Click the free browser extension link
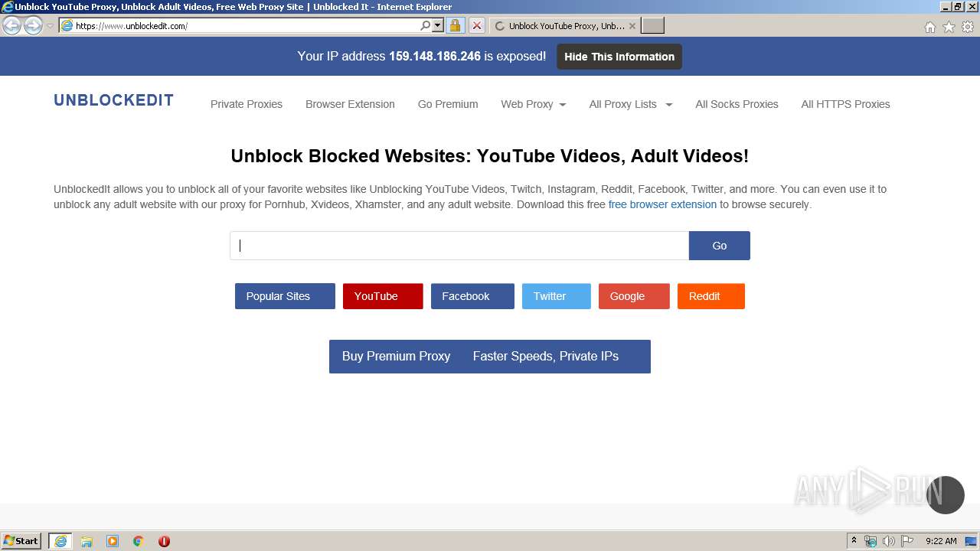 click(662, 204)
